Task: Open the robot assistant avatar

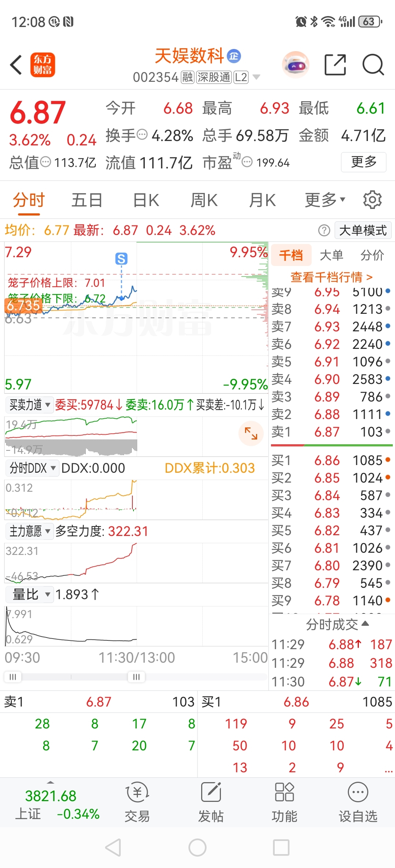Action: pyautogui.click(x=296, y=65)
